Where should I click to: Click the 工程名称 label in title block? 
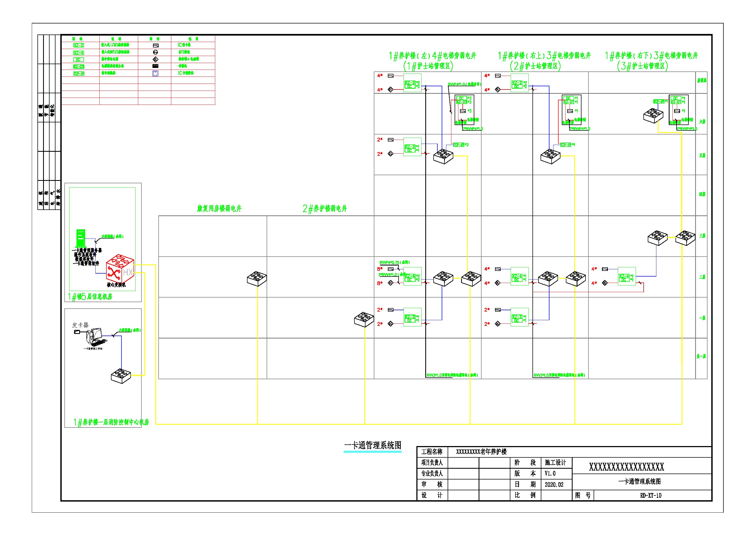tap(432, 452)
